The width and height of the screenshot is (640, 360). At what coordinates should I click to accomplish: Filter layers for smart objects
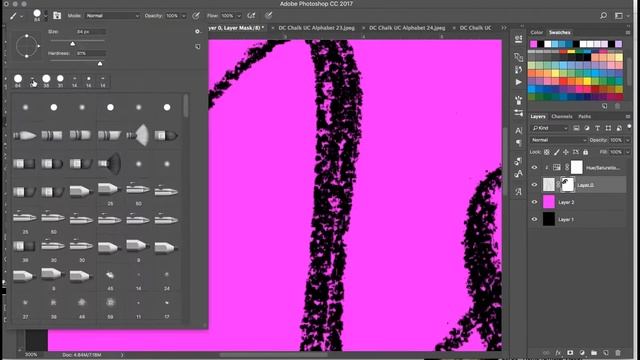(x=619, y=128)
